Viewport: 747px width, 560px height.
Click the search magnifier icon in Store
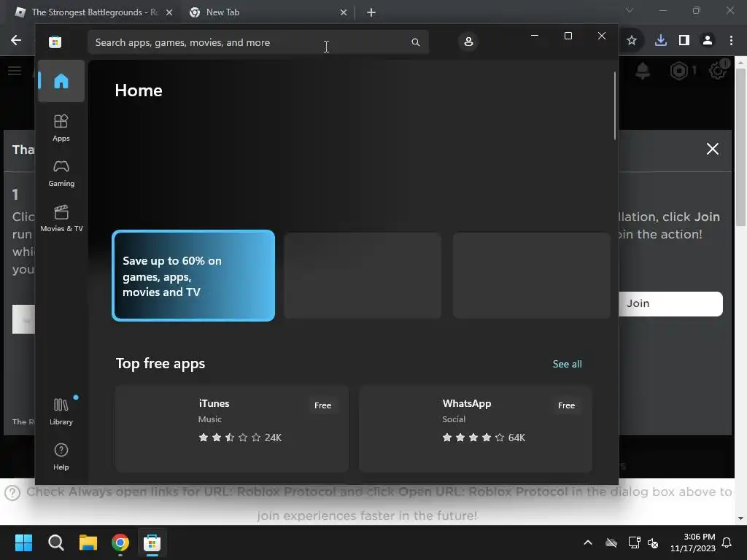[x=415, y=42]
